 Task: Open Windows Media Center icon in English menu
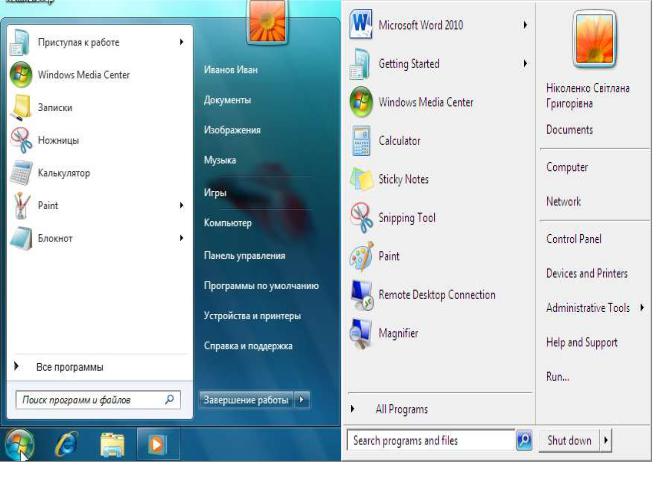361,102
